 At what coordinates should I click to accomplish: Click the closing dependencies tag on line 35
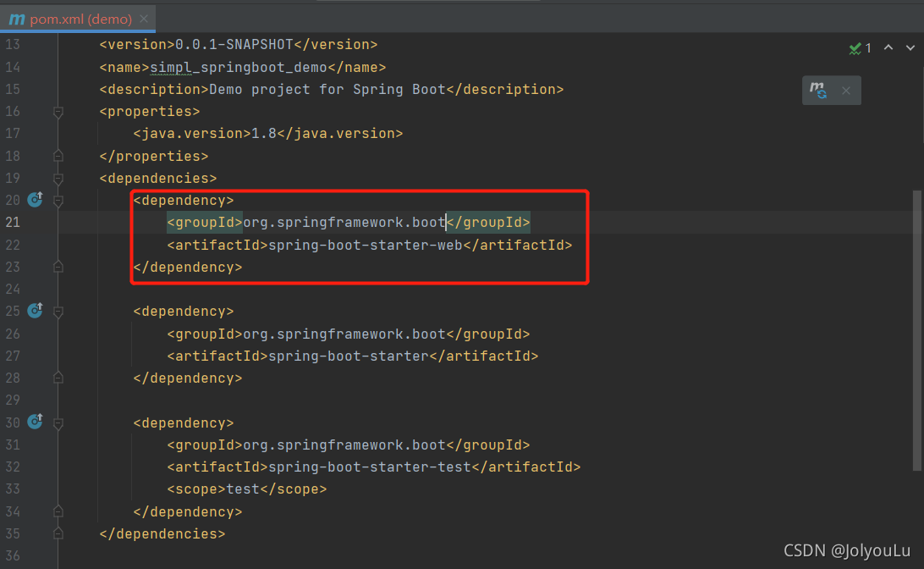tap(162, 533)
